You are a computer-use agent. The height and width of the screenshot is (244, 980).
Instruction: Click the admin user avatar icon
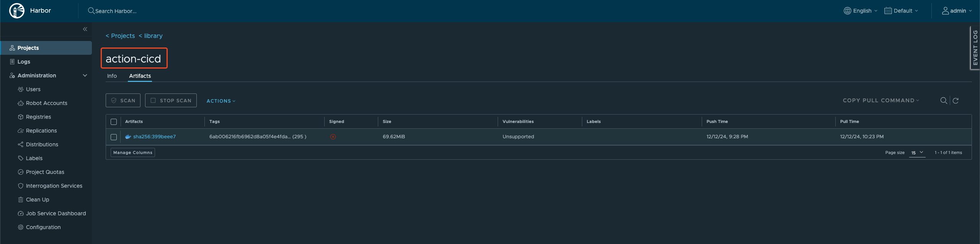(946, 11)
